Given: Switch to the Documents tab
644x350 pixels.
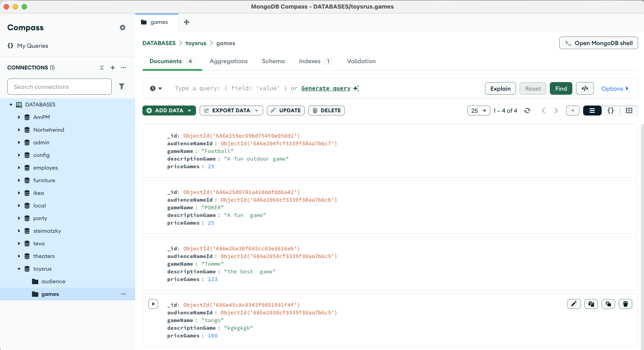Looking at the screenshot, I should 172,61.
